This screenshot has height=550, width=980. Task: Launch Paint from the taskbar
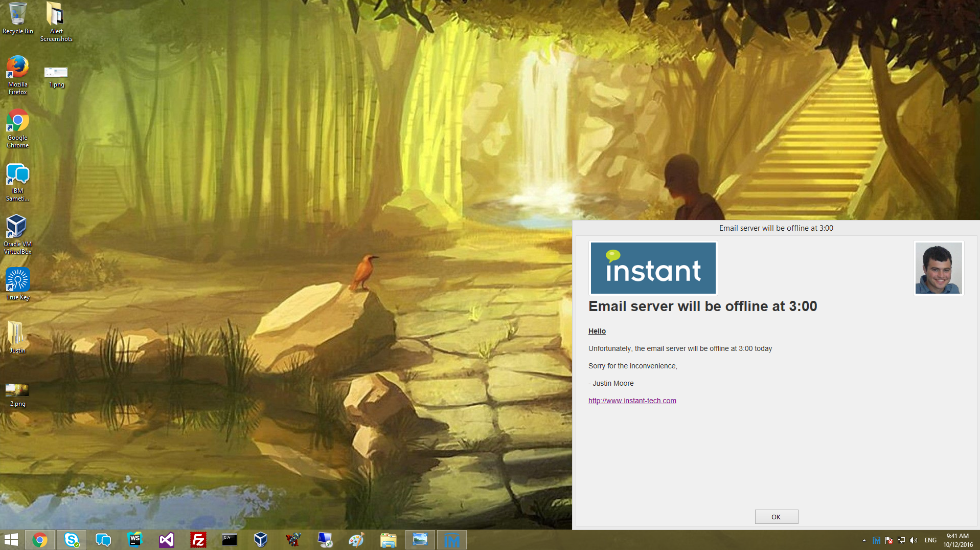pyautogui.click(x=356, y=540)
